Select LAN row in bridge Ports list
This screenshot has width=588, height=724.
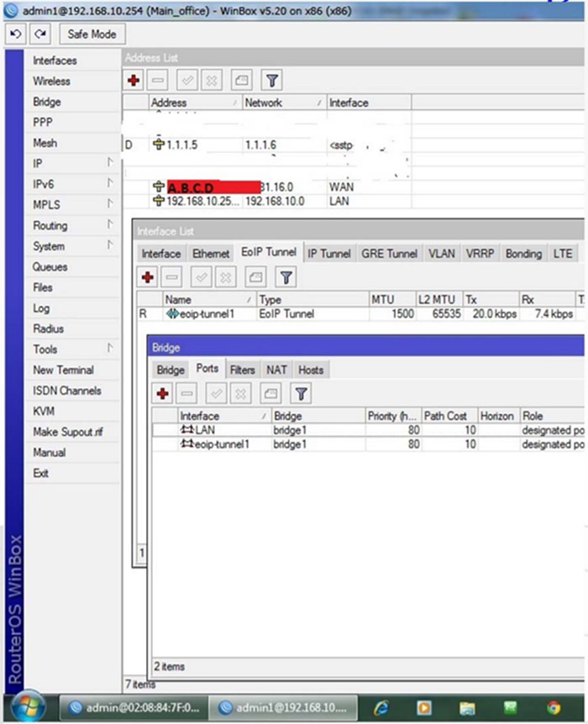[x=368, y=430]
